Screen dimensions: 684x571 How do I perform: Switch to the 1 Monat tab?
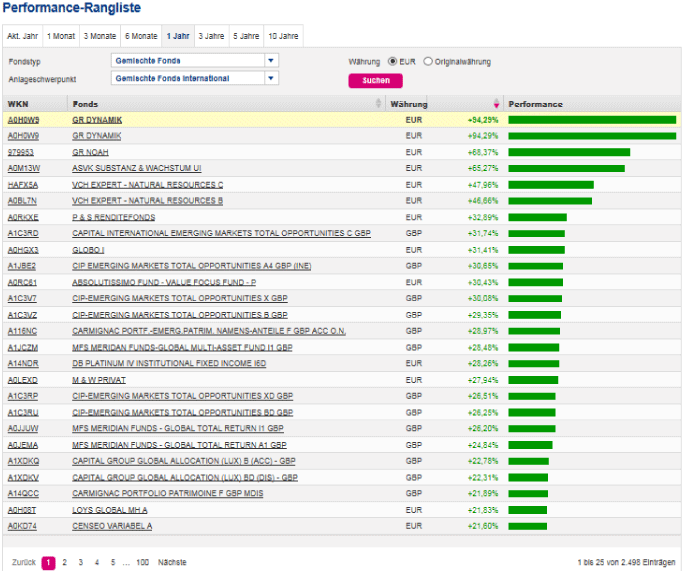point(61,36)
